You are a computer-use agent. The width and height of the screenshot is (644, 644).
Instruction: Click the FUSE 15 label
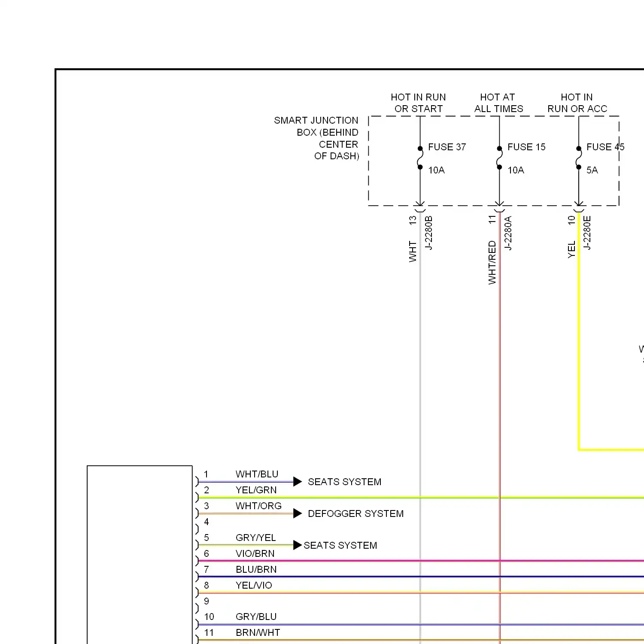526,147
